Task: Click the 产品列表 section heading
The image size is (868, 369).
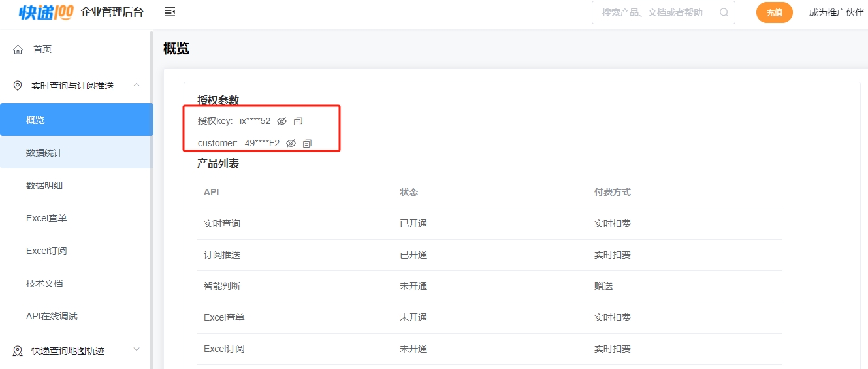Action: click(x=218, y=164)
